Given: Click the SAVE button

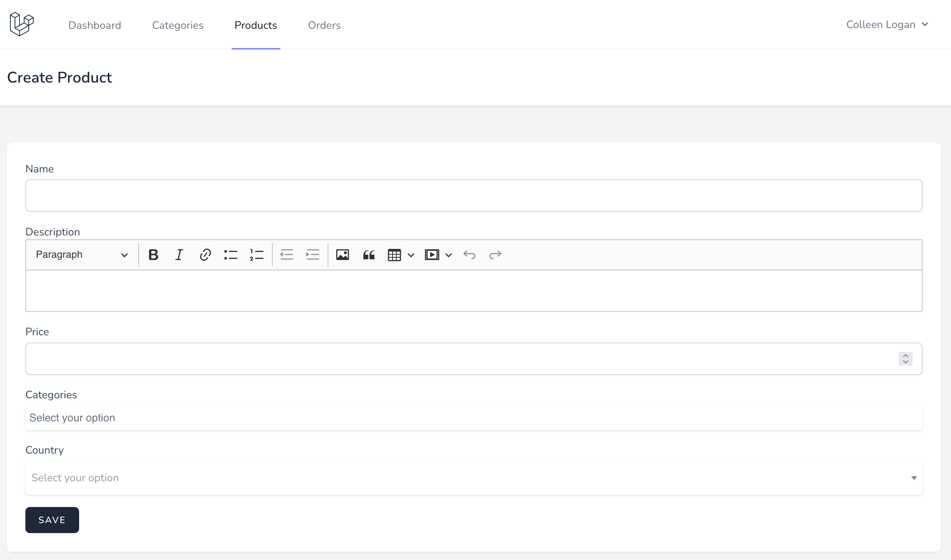Looking at the screenshot, I should [x=52, y=520].
